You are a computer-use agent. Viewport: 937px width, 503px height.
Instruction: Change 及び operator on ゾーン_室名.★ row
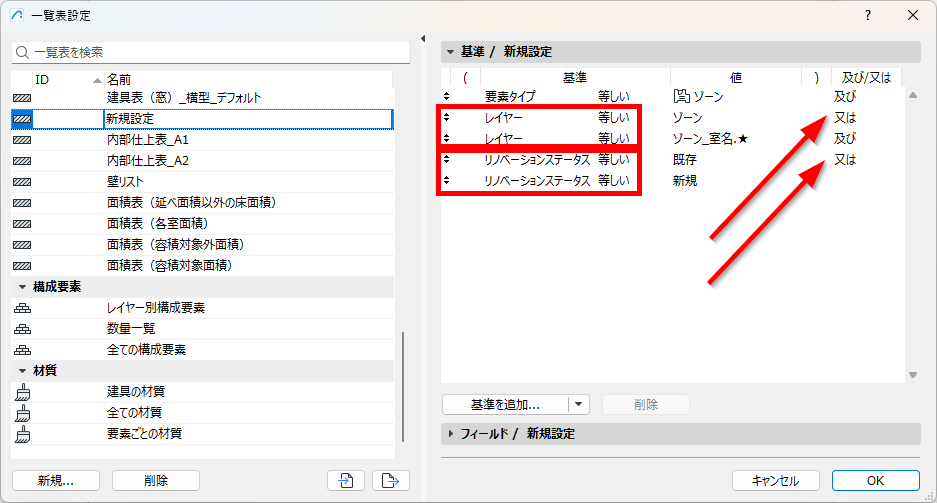[845, 139]
